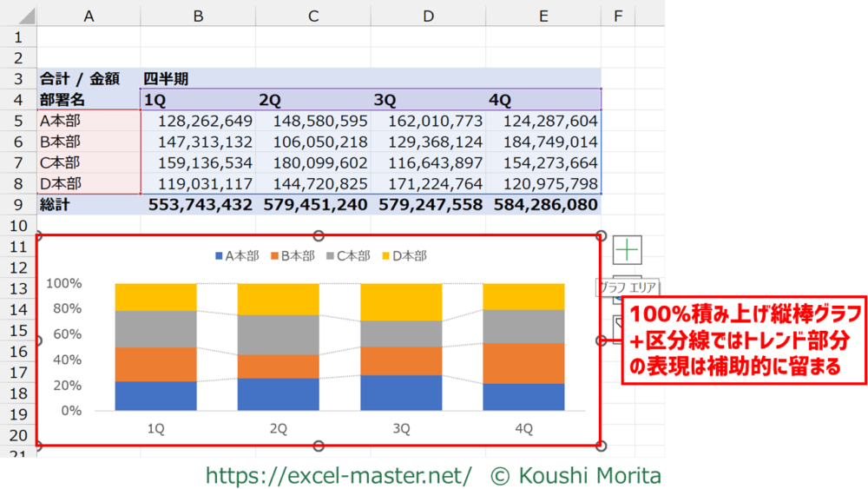Select row 9 header
This screenshot has height=489, width=868.
coord(18,205)
